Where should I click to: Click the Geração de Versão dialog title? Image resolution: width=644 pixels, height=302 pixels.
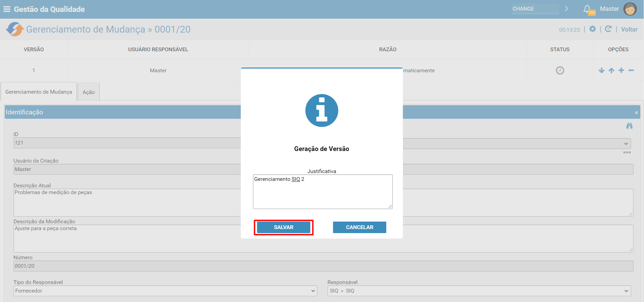click(321, 149)
